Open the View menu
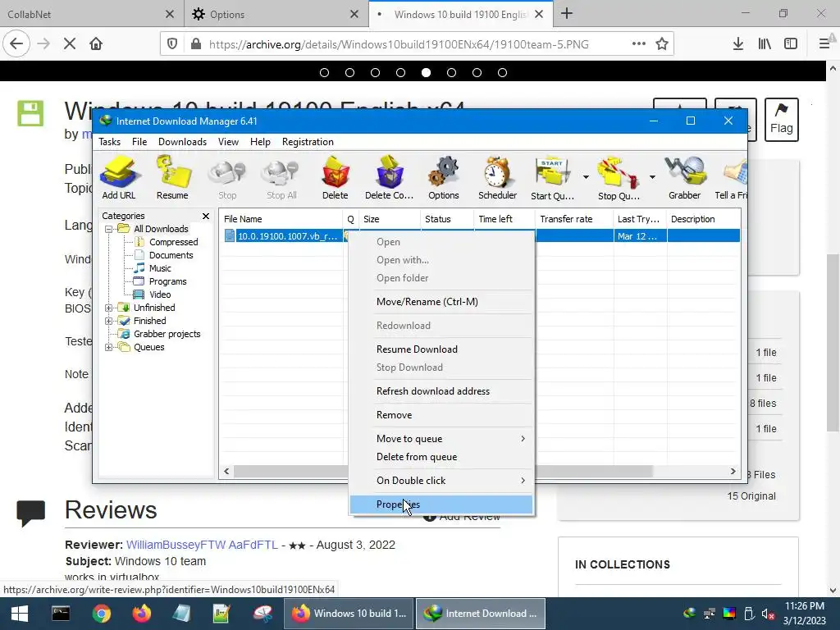The height and width of the screenshot is (630, 840). click(x=228, y=142)
